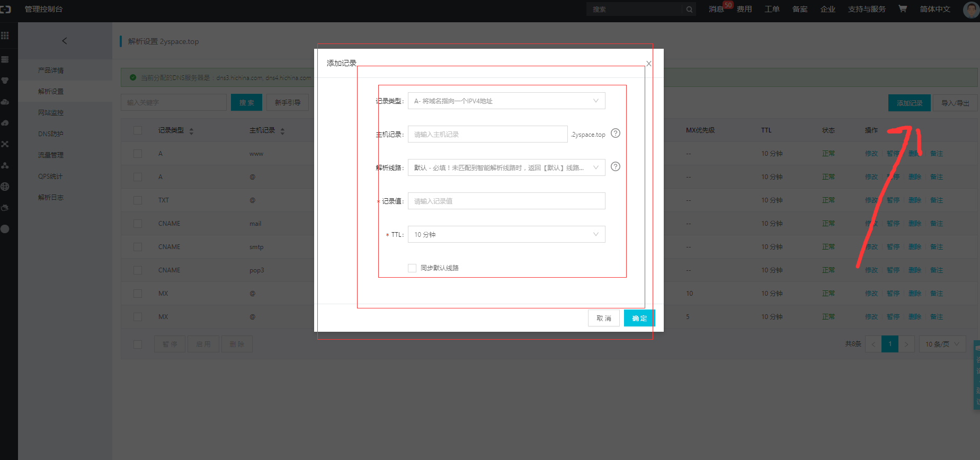
Task: Open the 备案 menu in the top bar
Action: (x=800, y=9)
